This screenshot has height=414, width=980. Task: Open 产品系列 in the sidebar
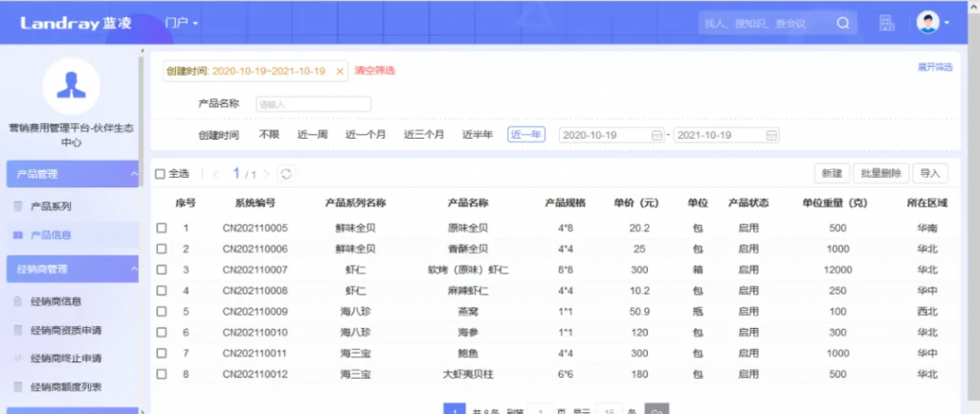coord(51,206)
